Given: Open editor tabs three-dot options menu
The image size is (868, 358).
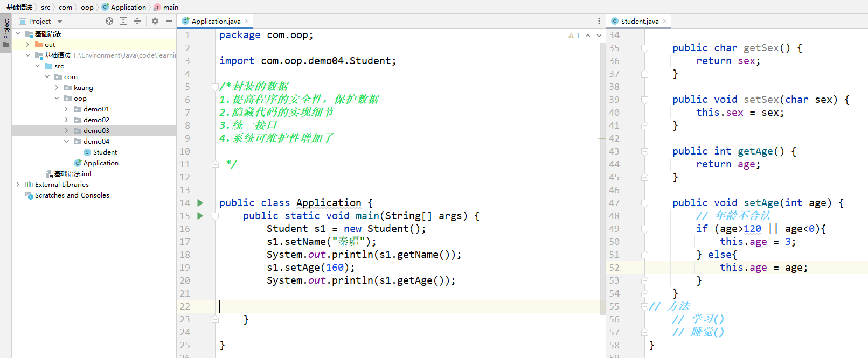Looking at the screenshot, I should point(599,21).
